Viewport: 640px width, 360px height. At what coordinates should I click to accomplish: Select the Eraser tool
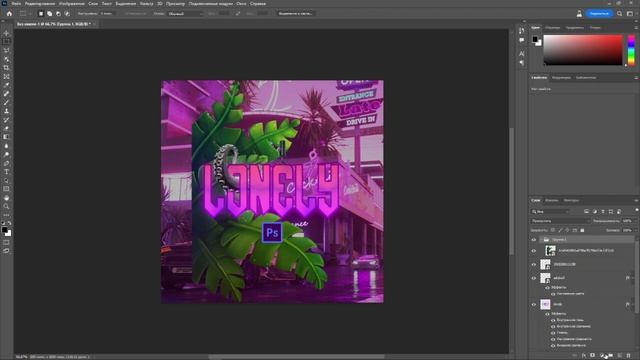point(6,128)
